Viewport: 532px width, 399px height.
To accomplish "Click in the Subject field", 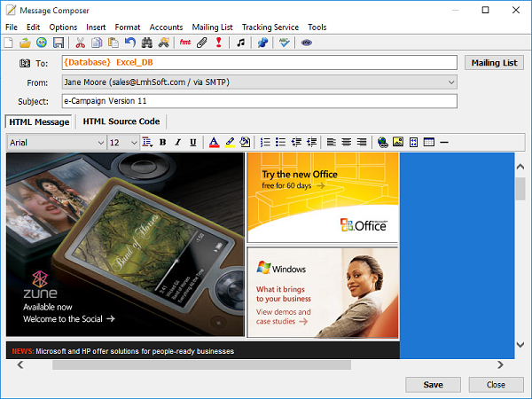I will coord(260,101).
